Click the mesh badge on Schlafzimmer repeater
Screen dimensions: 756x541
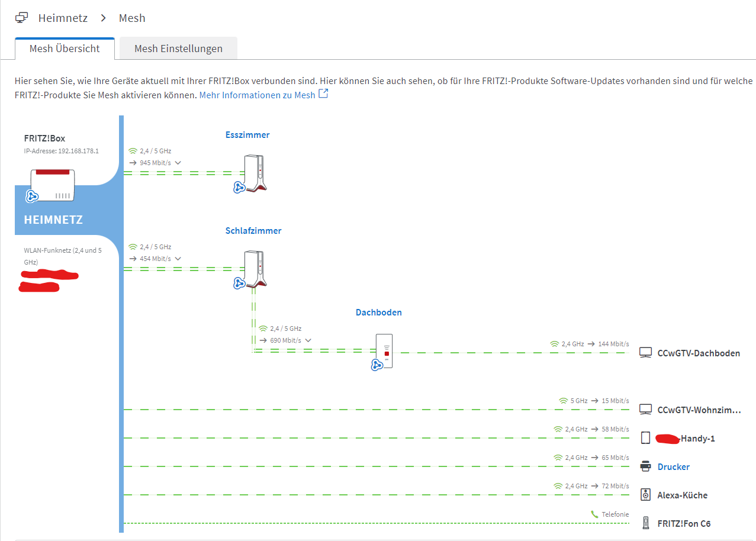pyautogui.click(x=239, y=283)
